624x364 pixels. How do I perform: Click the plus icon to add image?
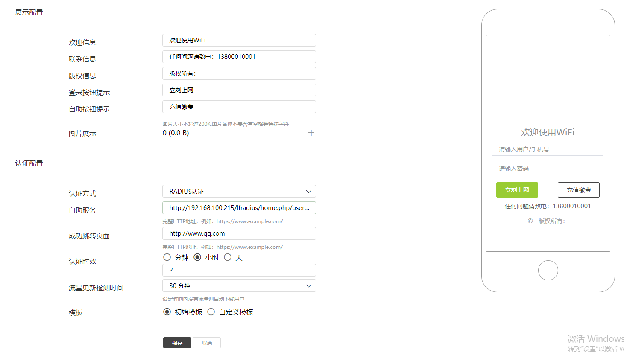coord(311,133)
